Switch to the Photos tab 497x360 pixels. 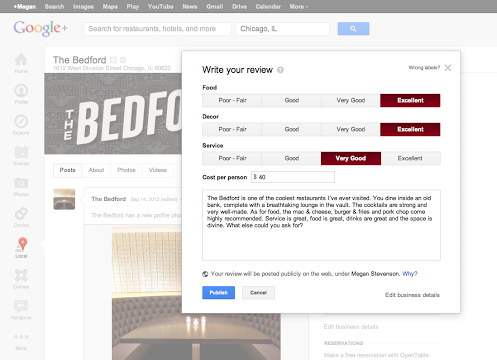pos(126,170)
